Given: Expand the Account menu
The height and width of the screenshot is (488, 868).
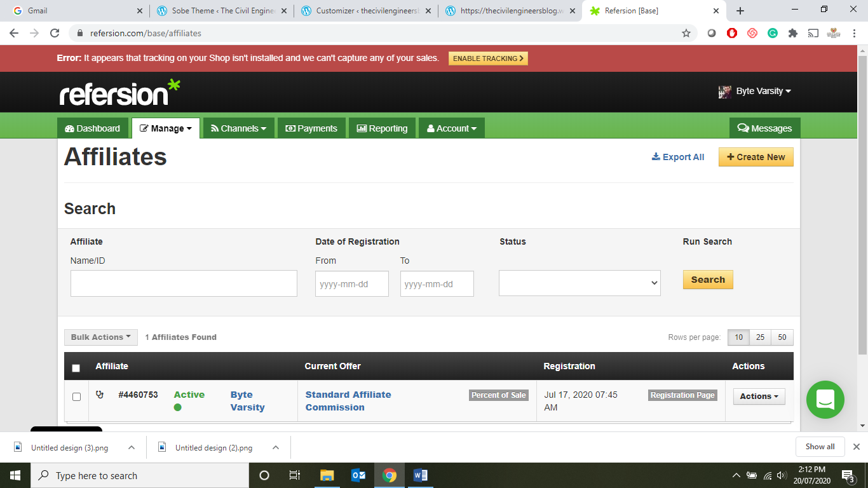Looking at the screenshot, I should tap(452, 128).
